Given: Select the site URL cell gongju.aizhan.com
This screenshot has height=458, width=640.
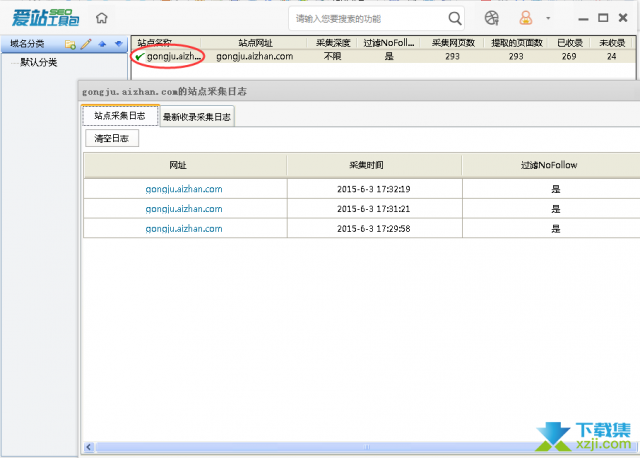Looking at the screenshot, I should click(x=255, y=56).
